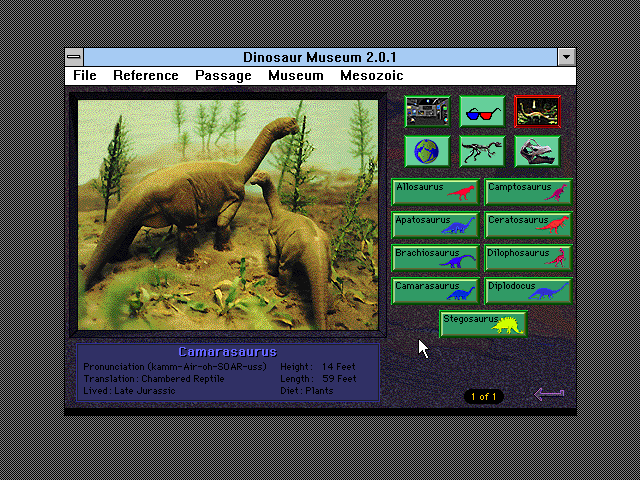Viewport: 640px width, 480px height.
Task: Expand the Mesozoic menu
Action: (x=371, y=76)
